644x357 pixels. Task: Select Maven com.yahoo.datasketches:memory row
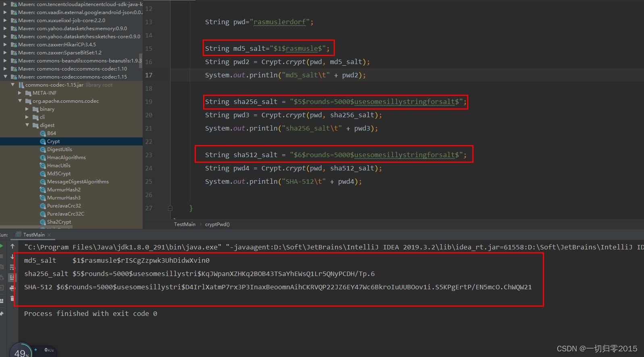coord(71,29)
